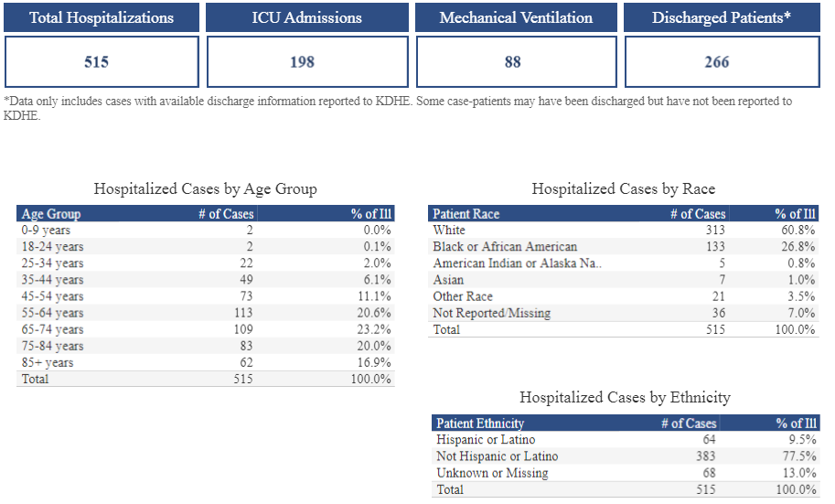Click % of Ill header in Ethnicity table
Screen dimensions: 835x504
pos(796,424)
